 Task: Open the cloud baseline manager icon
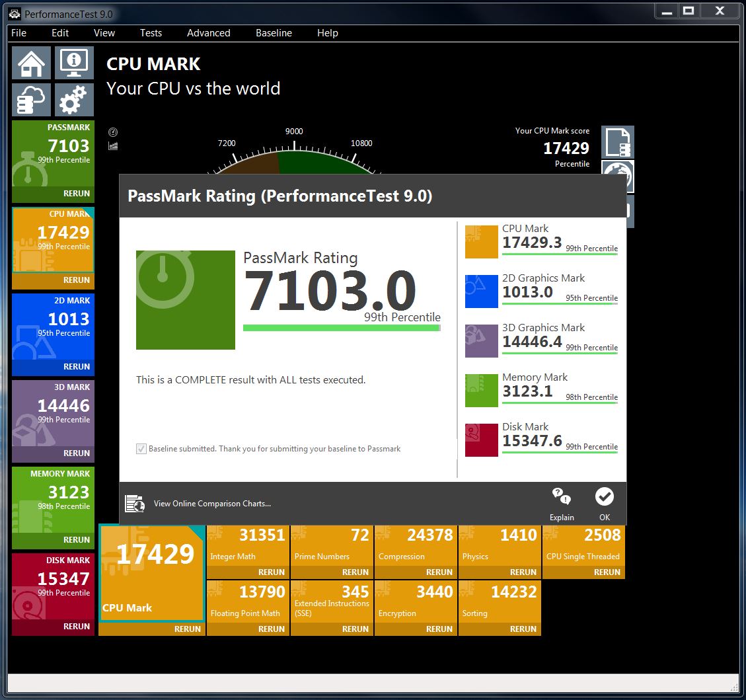click(30, 100)
